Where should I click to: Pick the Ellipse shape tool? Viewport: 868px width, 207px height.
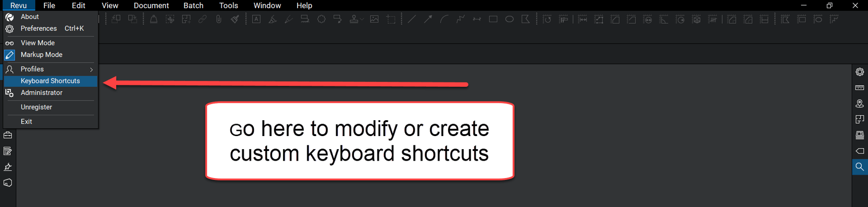coord(509,19)
